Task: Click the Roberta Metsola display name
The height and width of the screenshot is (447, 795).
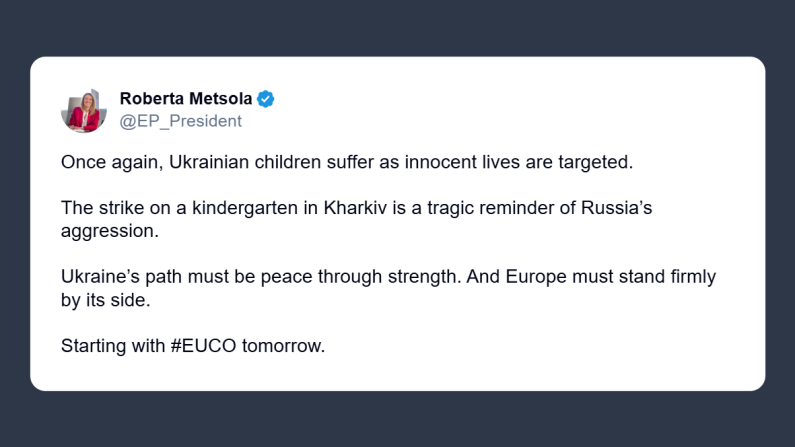Action: click(x=186, y=98)
